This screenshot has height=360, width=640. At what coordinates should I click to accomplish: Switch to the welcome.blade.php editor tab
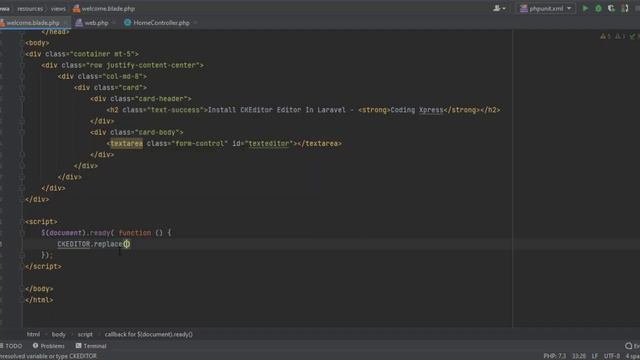[33, 23]
